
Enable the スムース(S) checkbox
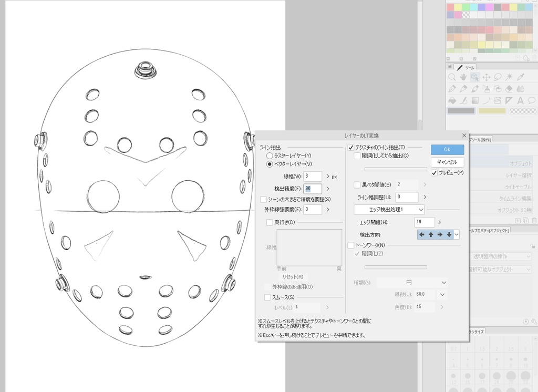pyautogui.click(x=267, y=297)
